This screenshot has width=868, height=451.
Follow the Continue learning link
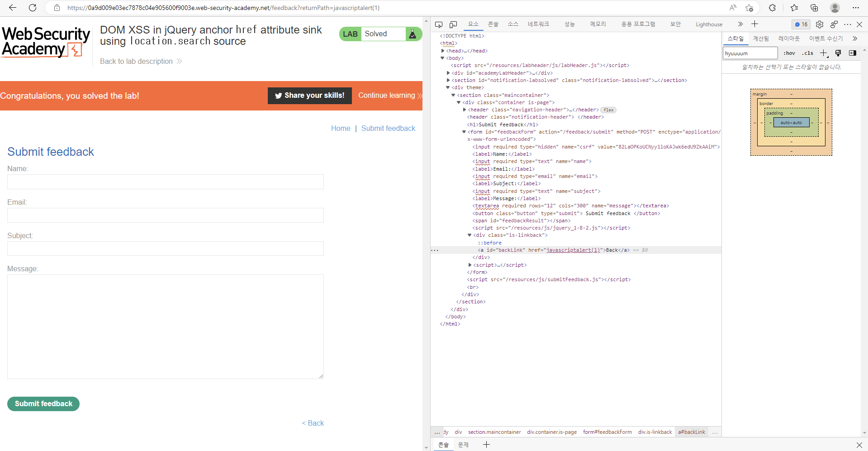point(390,96)
